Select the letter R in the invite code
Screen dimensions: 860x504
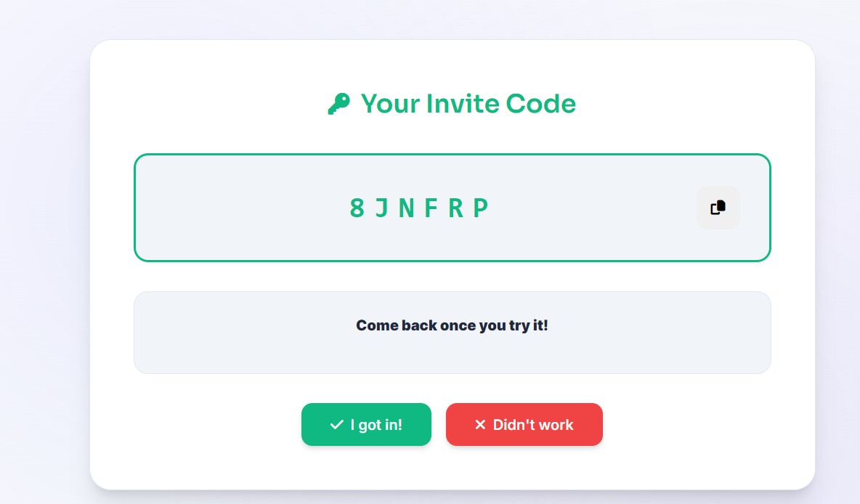[455, 208]
